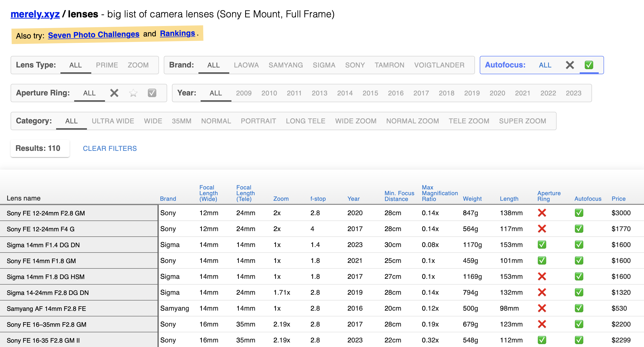Filter Autofocus to green checkmark option
Image resolution: width=644 pixels, height=347 pixels.
(589, 65)
